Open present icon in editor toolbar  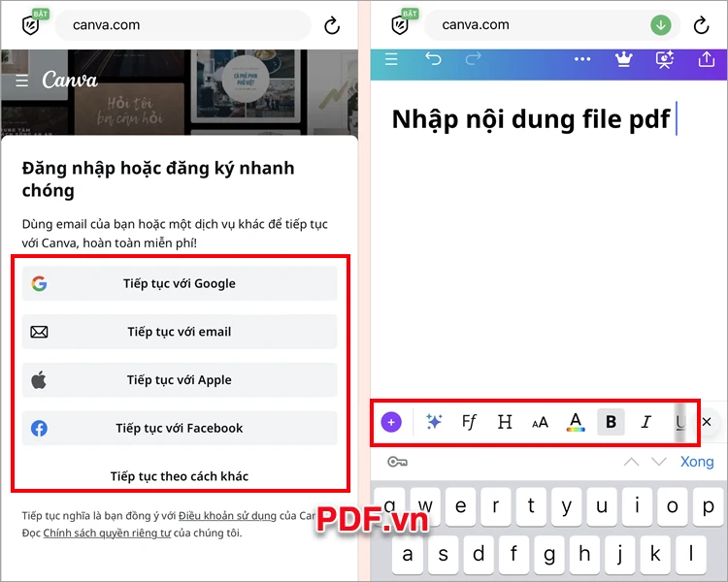pos(664,60)
